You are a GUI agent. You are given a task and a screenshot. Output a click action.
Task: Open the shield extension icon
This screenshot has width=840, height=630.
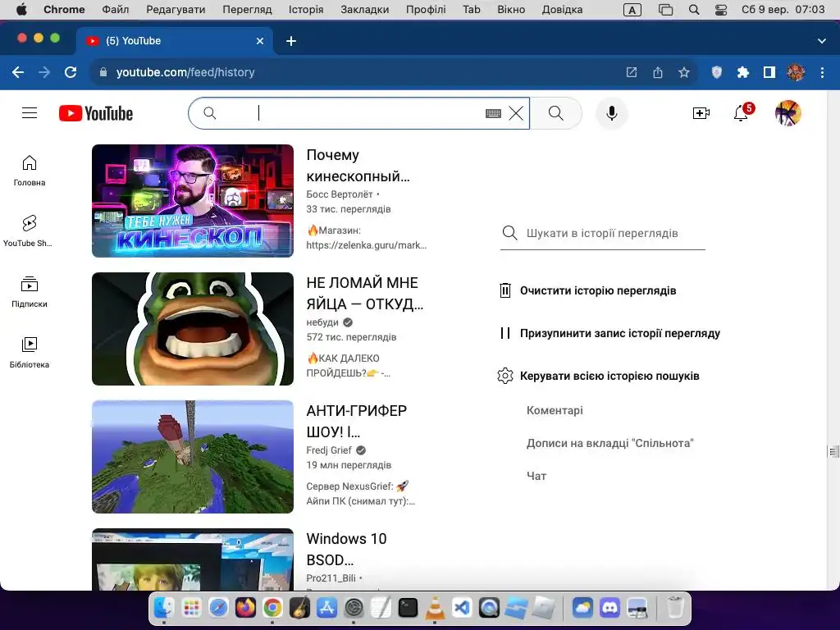716,72
